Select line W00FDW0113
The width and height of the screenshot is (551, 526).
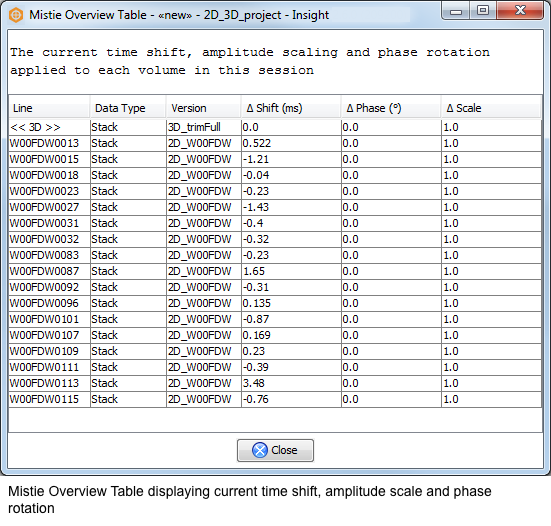point(50,383)
